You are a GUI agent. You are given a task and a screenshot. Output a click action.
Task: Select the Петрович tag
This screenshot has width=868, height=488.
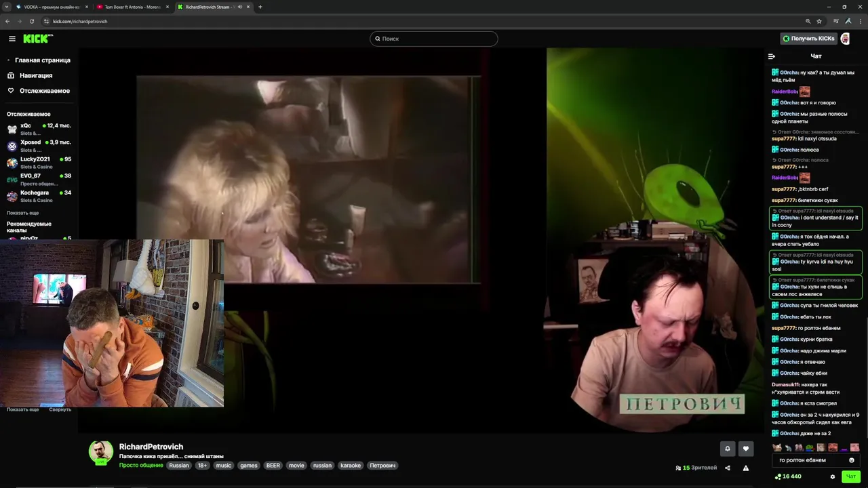(x=382, y=466)
